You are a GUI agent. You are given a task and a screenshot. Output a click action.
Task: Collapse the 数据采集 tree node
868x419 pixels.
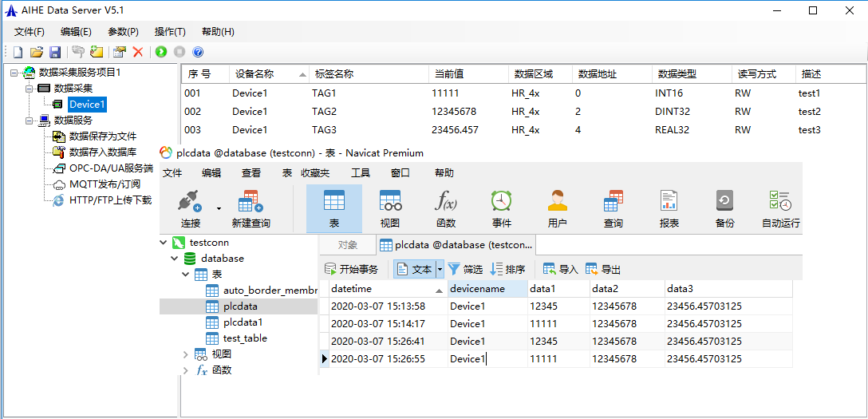coord(30,89)
